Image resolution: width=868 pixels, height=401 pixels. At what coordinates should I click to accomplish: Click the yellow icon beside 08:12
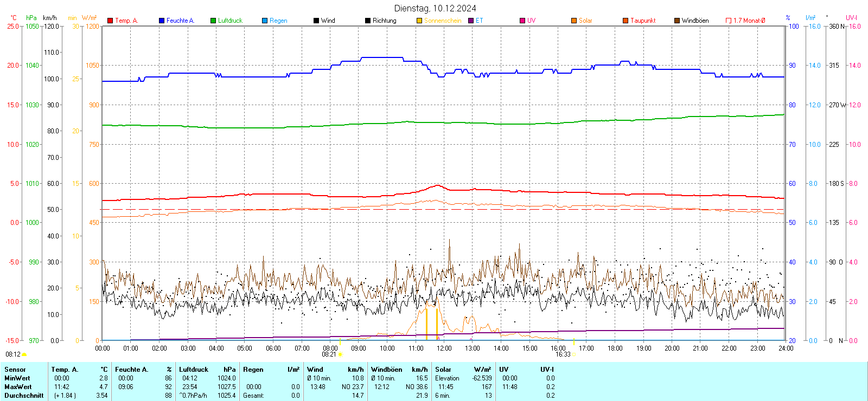point(24,354)
